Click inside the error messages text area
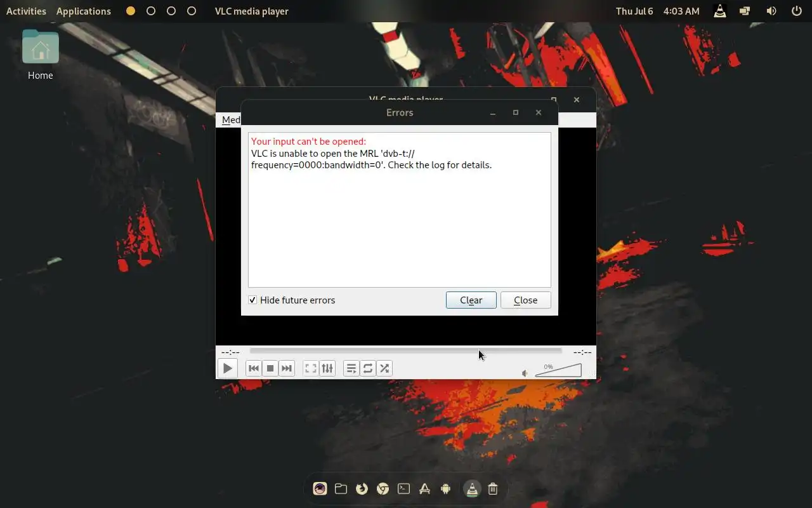The width and height of the screenshot is (812, 508). 400,210
